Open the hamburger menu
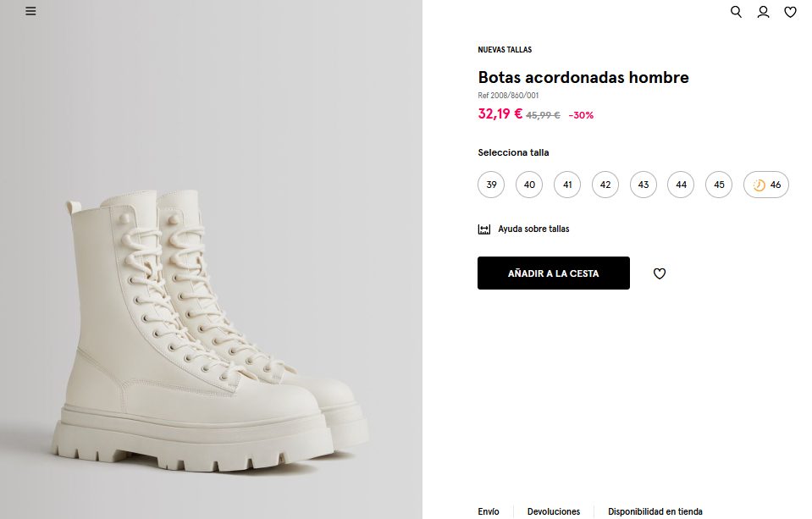Screen dimensions: 812x519 (x=30, y=12)
